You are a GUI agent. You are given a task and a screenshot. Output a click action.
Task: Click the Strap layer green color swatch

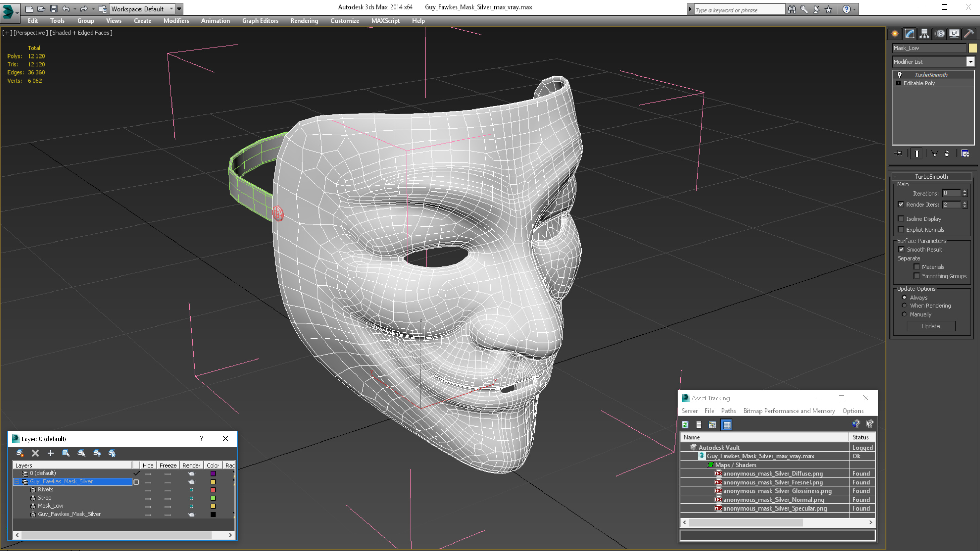pyautogui.click(x=213, y=498)
